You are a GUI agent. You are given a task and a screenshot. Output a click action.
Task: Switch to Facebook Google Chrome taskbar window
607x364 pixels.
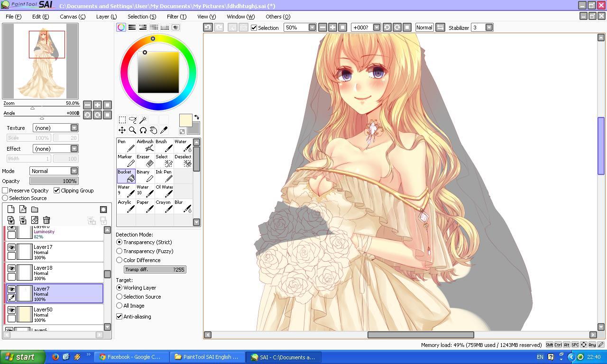(132, 357)
